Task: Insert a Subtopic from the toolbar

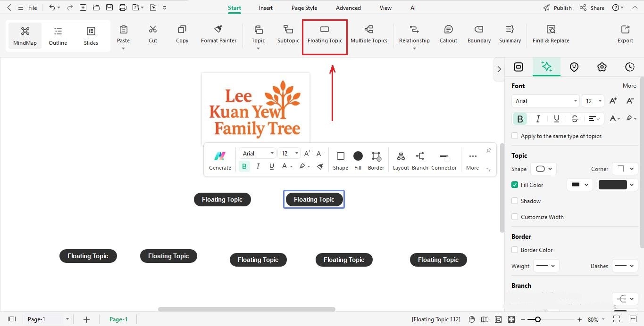Action: pos(288,35)
